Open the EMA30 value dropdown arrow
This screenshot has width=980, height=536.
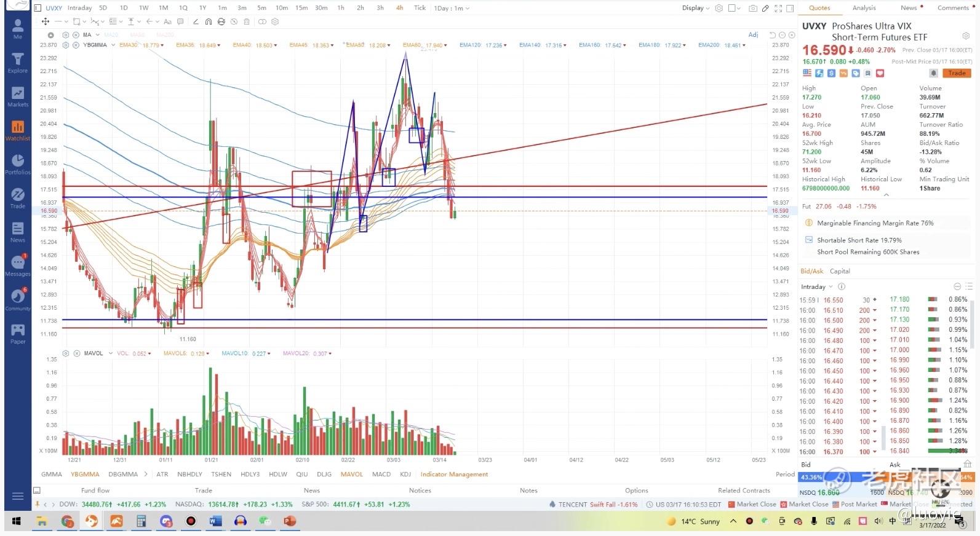162,45
